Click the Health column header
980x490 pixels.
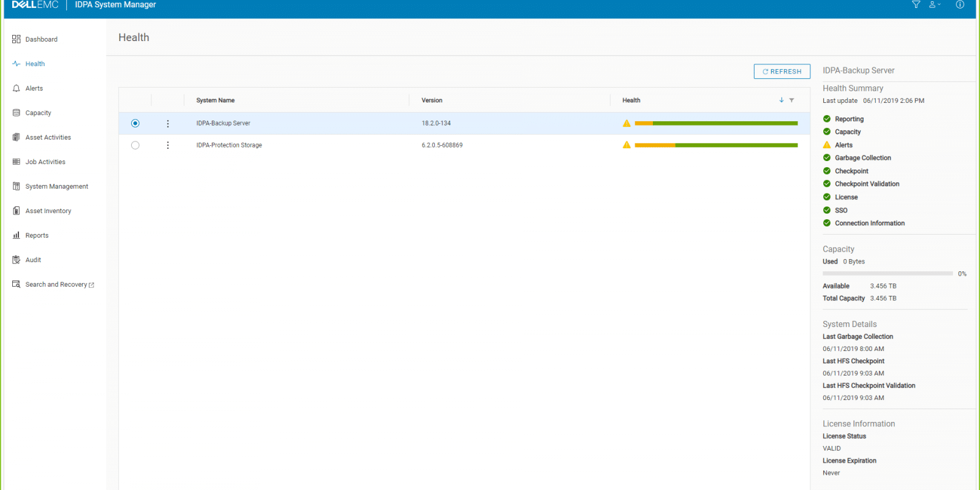631,100
